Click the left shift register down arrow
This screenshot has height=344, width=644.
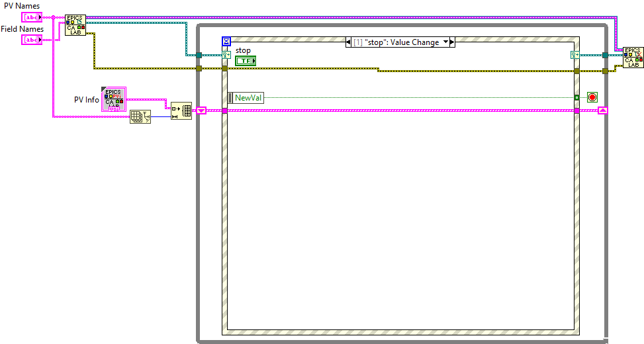point(203,110)
